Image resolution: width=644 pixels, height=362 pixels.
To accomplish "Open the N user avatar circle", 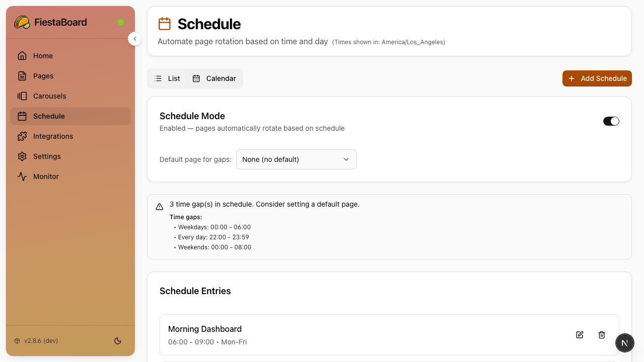I will click(625, 343).
